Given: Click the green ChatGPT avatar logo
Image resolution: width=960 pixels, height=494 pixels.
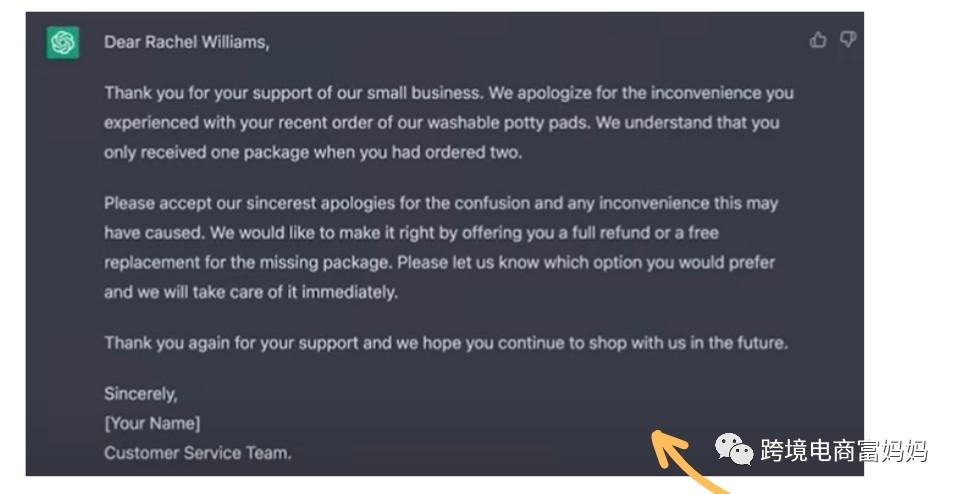Looking at the screenshot, I should (x=62, y=43).
